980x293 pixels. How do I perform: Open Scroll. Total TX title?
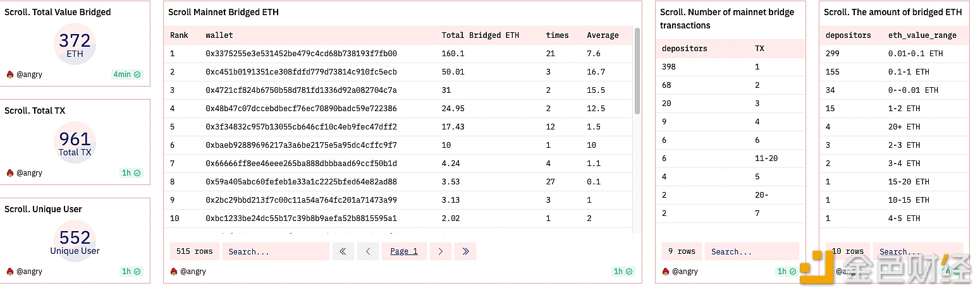click(x=35, y=111)
